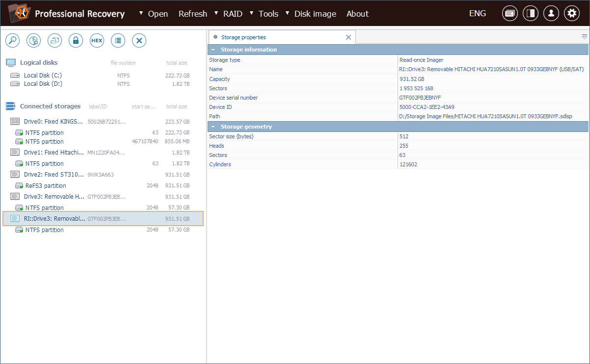Select the Storage properties tab

click(282, 37)
